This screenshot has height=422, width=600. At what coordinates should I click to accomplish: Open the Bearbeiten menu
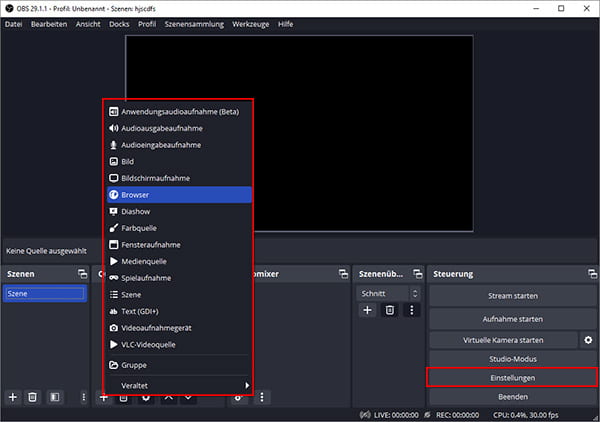click(49, 24)
